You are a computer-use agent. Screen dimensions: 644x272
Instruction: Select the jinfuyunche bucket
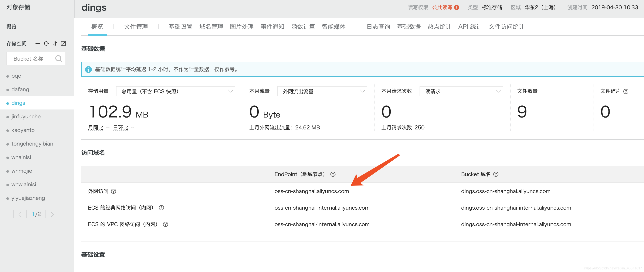click(x=26, y=116)
